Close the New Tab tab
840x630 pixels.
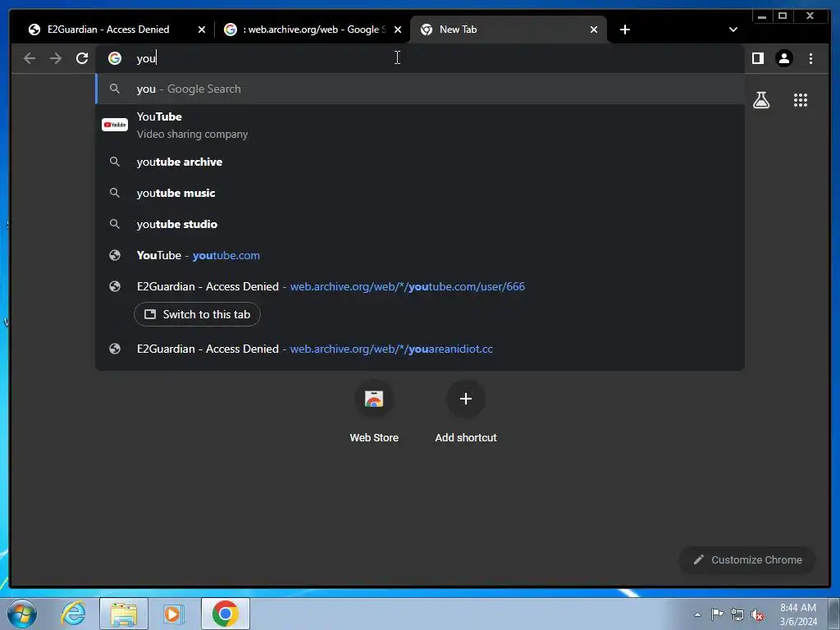[x=594, y=30]
